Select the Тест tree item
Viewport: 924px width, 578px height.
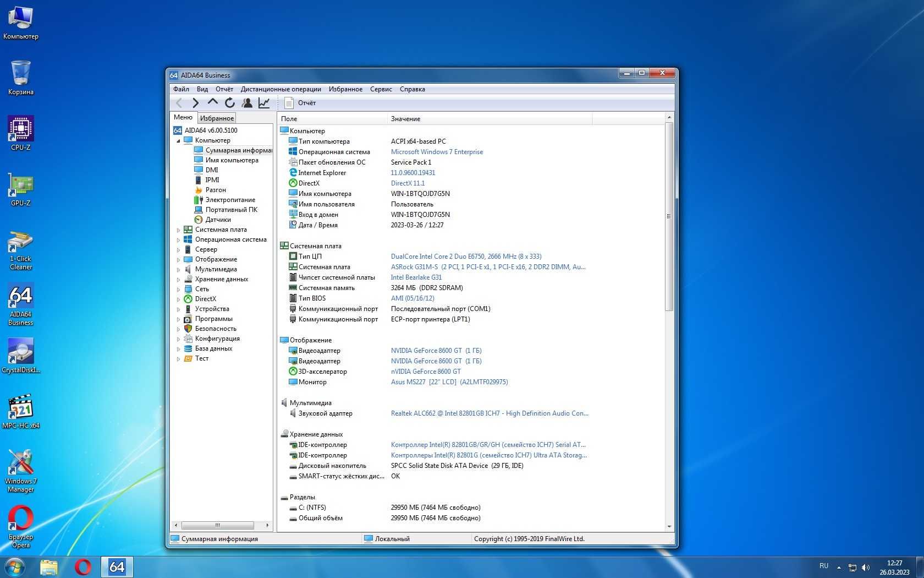click(201, 358)
